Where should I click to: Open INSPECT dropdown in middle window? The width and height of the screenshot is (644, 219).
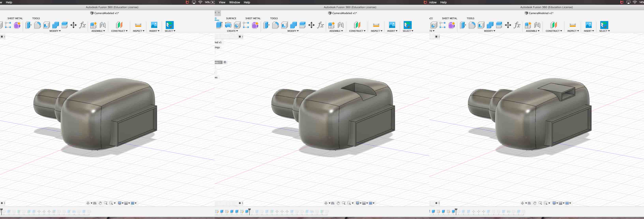(376, 31)
